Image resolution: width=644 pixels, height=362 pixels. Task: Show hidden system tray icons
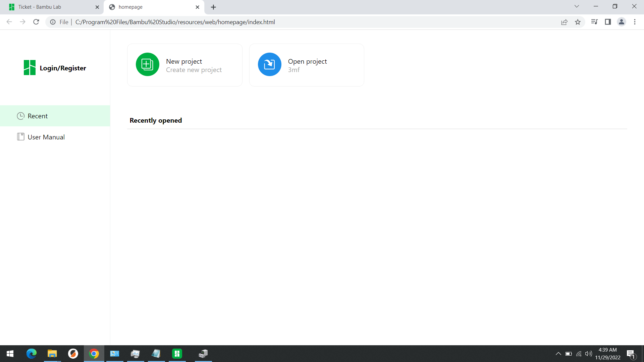558,354
